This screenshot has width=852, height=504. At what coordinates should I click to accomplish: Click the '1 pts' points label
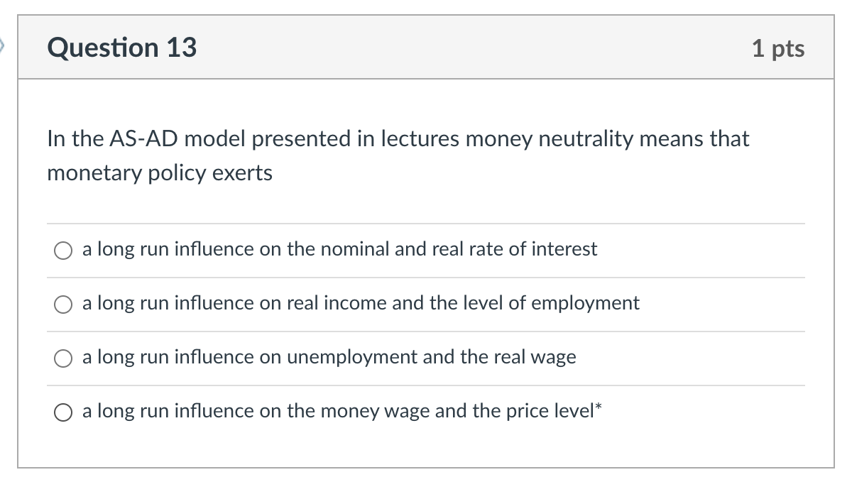coord(778,48)
